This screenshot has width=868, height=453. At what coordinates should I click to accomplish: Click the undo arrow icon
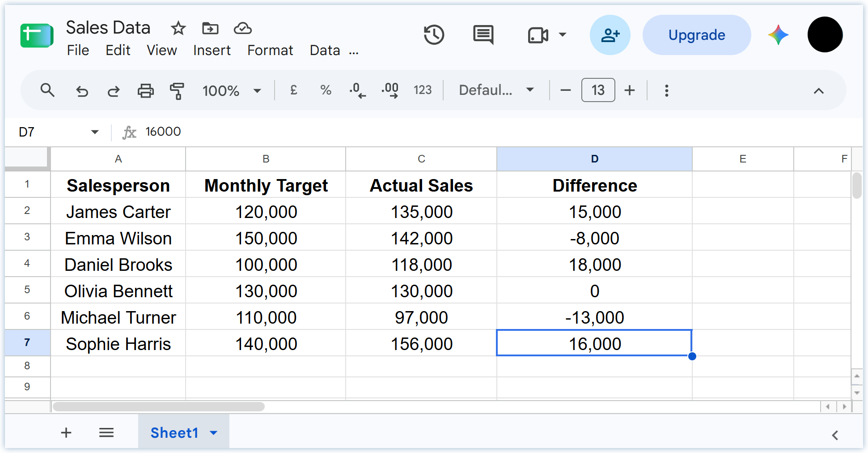tap(82, 91)
